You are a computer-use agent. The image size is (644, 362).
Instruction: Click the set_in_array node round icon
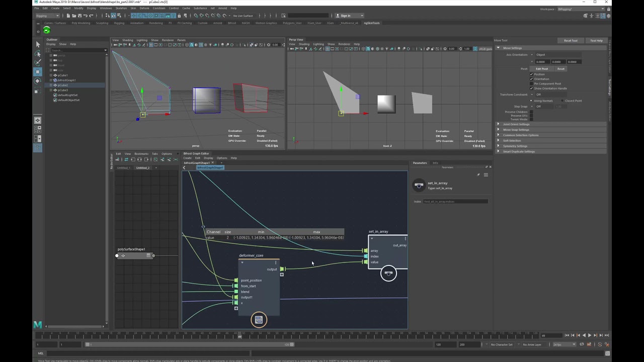tap(388, 273)
